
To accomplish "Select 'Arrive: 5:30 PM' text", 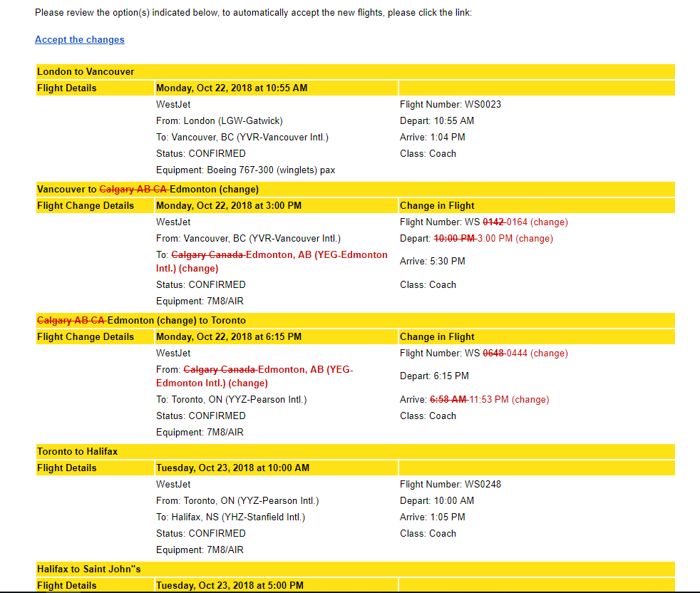I will coord(433,262).
